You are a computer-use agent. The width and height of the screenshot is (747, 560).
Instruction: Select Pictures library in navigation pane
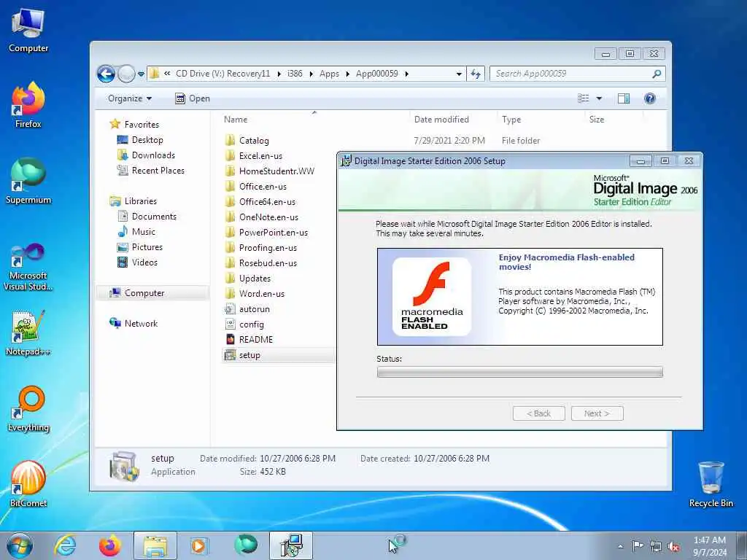tap(140, 246)
